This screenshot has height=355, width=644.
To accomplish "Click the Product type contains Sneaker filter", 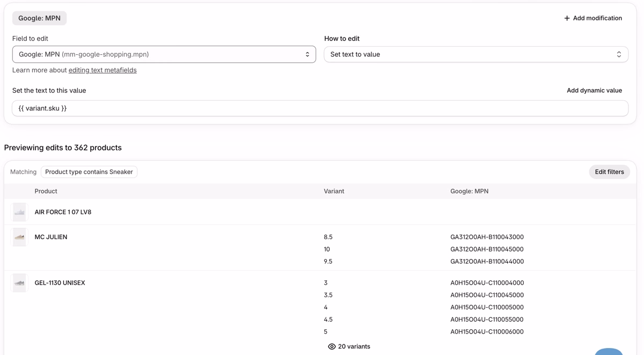I will [89, 172].
